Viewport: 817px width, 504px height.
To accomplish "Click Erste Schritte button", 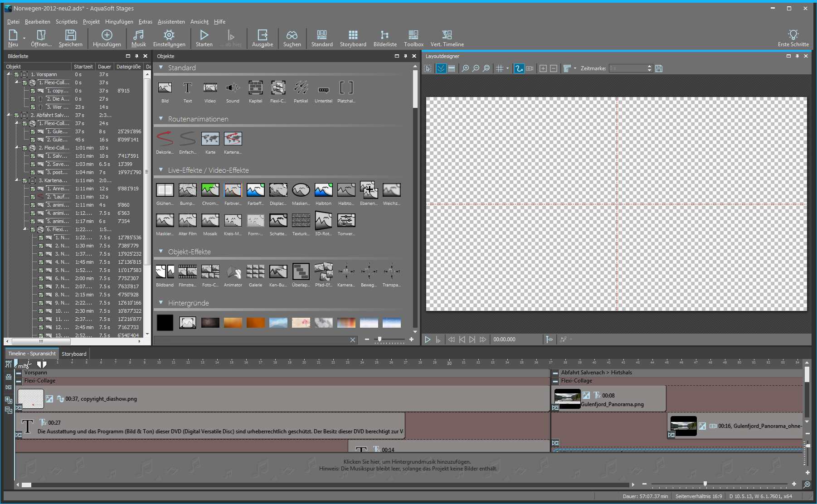I will [x=793, y=38].
